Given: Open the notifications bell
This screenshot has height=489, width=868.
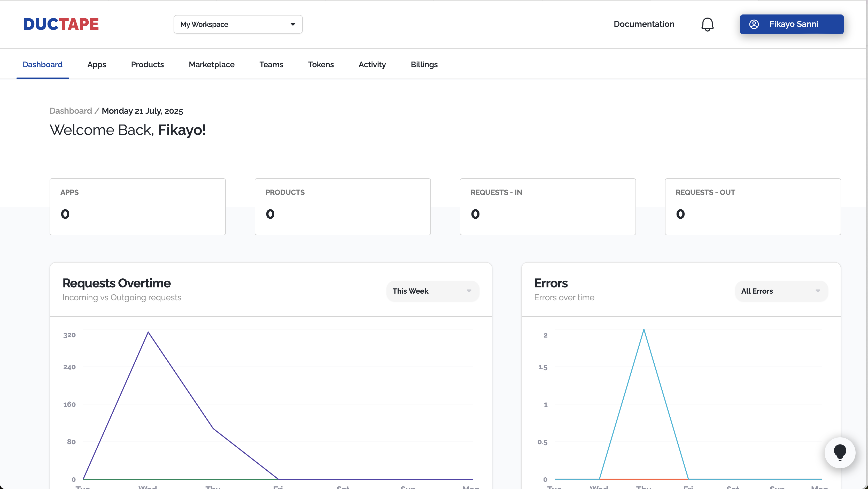Looking at the screenshot, I should coord(707,24).
